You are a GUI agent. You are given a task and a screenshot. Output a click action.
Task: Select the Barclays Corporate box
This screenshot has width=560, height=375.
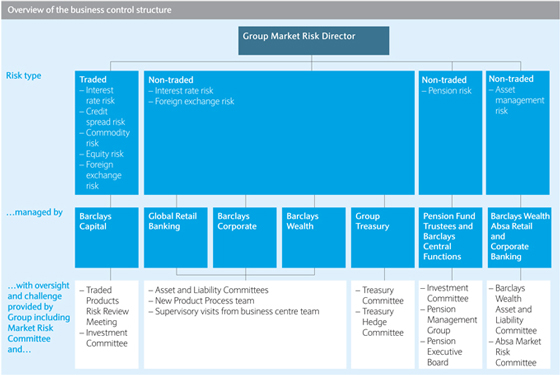(245, 238)
